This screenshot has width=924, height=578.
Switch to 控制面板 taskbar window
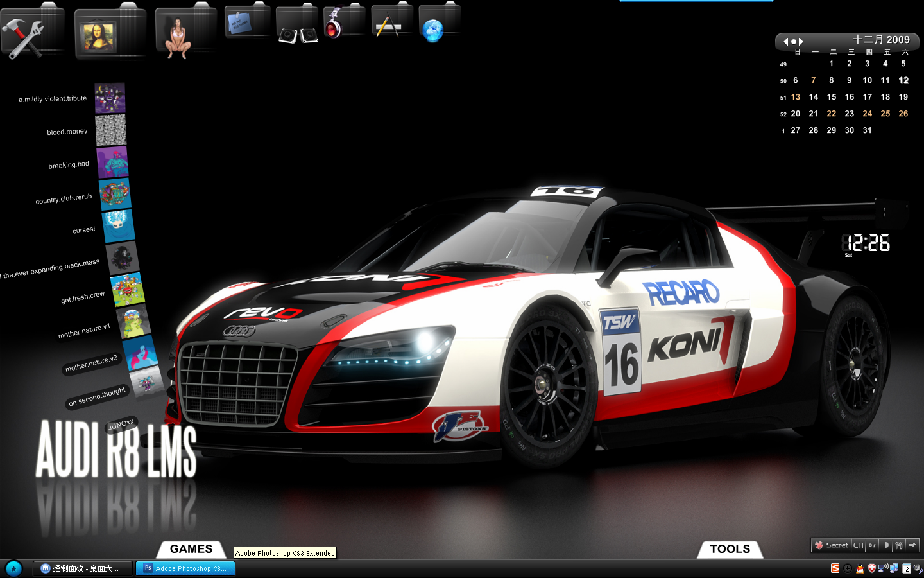click(x=83, y=568)
